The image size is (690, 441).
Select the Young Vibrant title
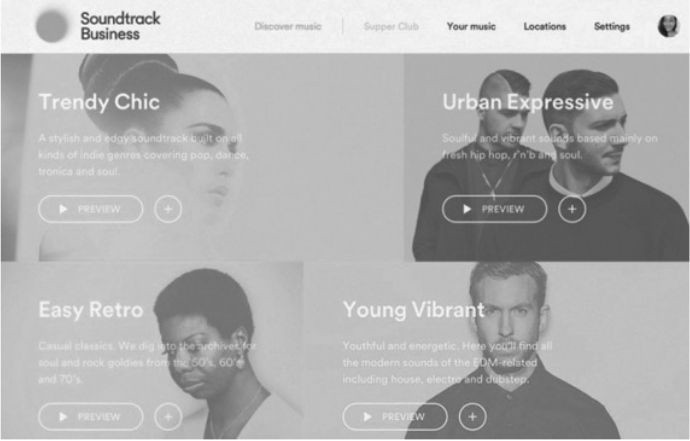click(414, 310)
